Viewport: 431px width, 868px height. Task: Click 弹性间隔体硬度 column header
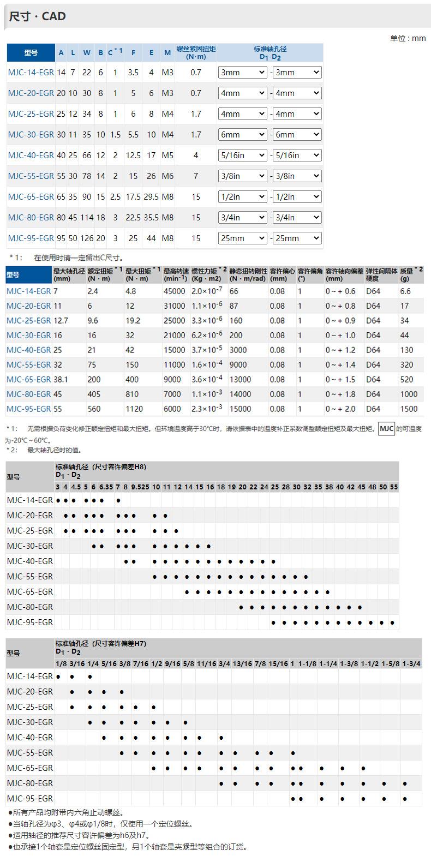pos(381,274)
